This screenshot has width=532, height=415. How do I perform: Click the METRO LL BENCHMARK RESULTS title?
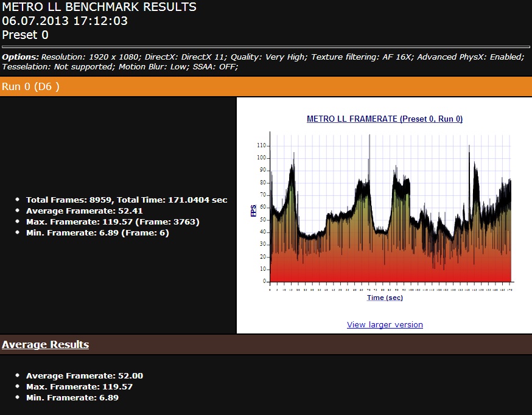point(99,7)
